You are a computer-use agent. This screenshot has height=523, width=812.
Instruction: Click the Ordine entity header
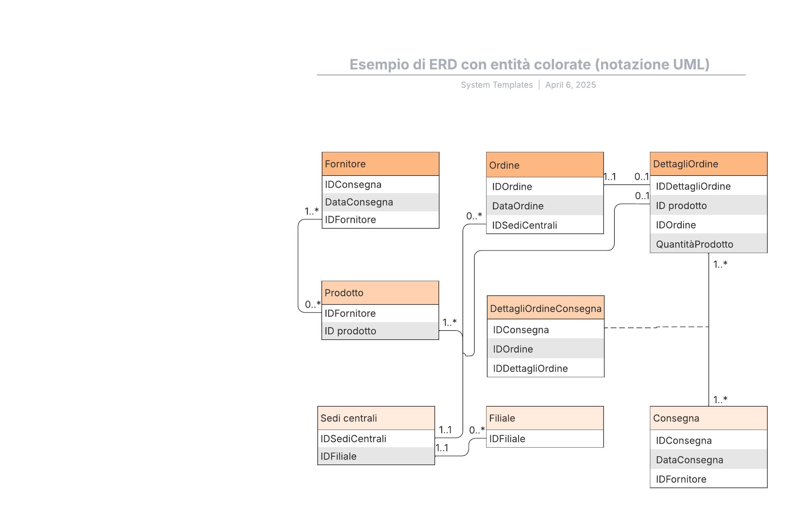pyautogui.click(x=544, y=165)
